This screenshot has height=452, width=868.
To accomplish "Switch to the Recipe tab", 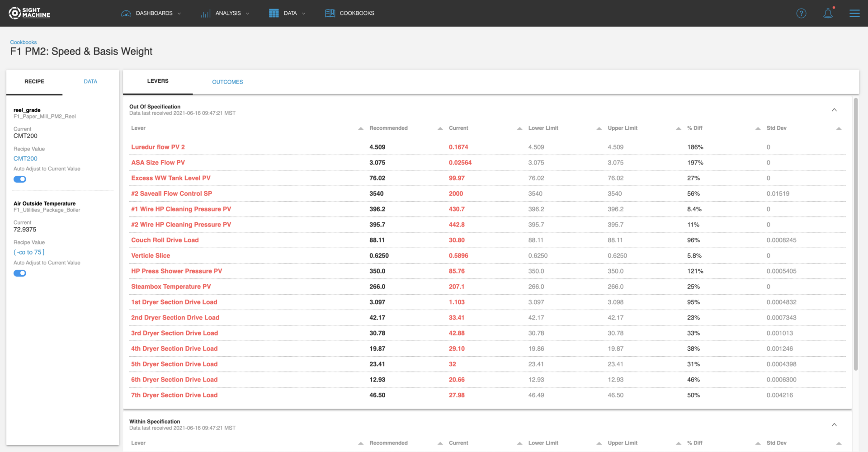I will click(34, 81).
